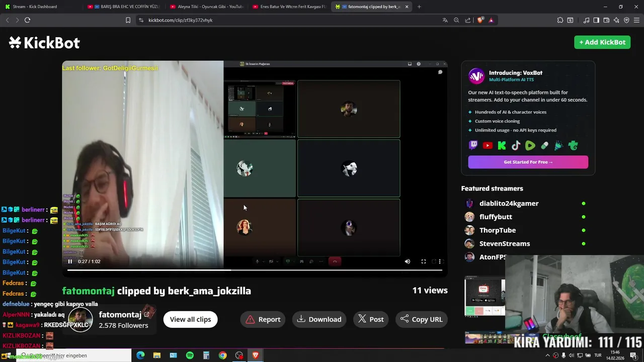Open featured streamer StevenStreams

coord(505,244)
